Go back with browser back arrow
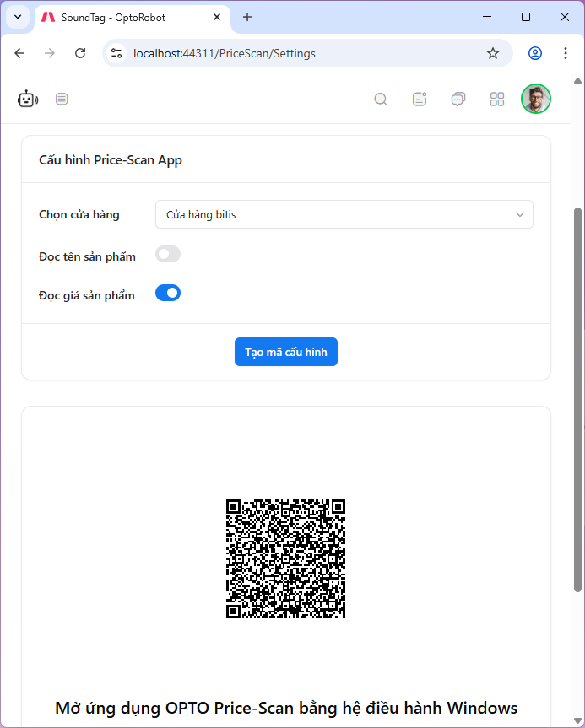This screenshot has width=585, height=728. coord(19,53)
